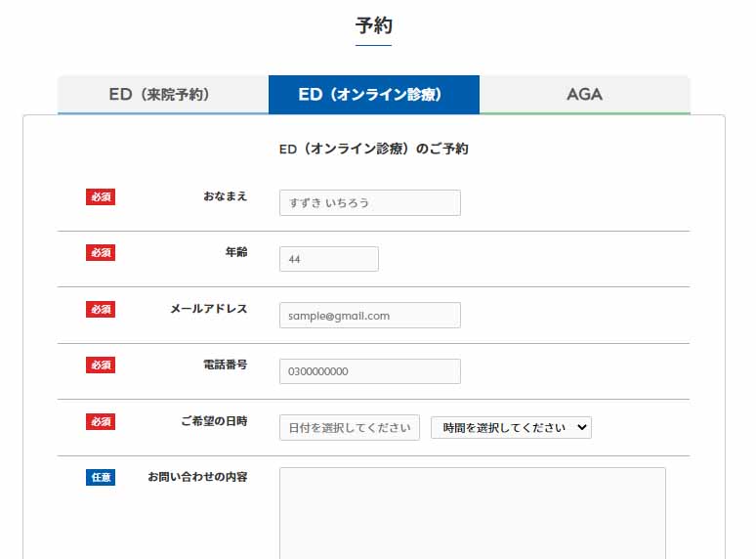756x559 pixels.
Task: Click the ED（オンライン診療）のご予約 form heading
Action: coord(374,149)
